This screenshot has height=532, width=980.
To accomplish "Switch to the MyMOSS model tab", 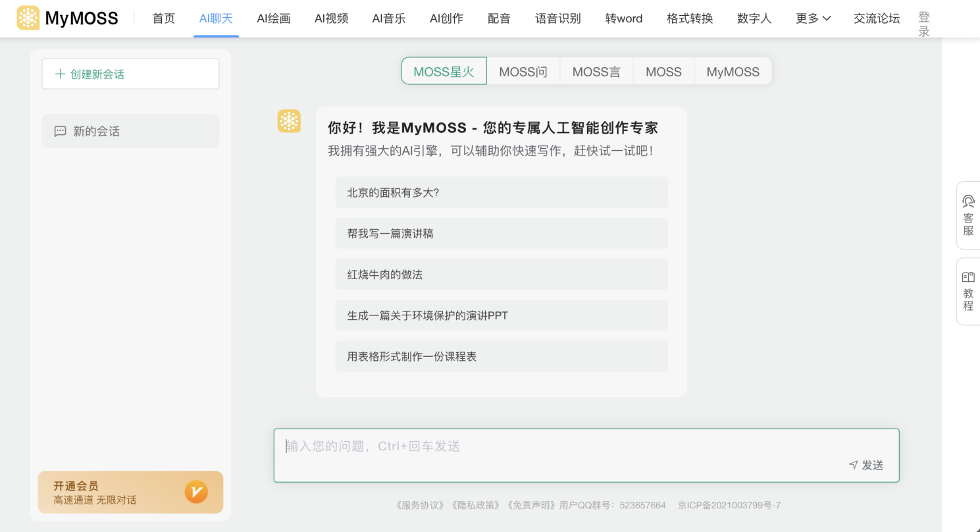I will 733,71.
